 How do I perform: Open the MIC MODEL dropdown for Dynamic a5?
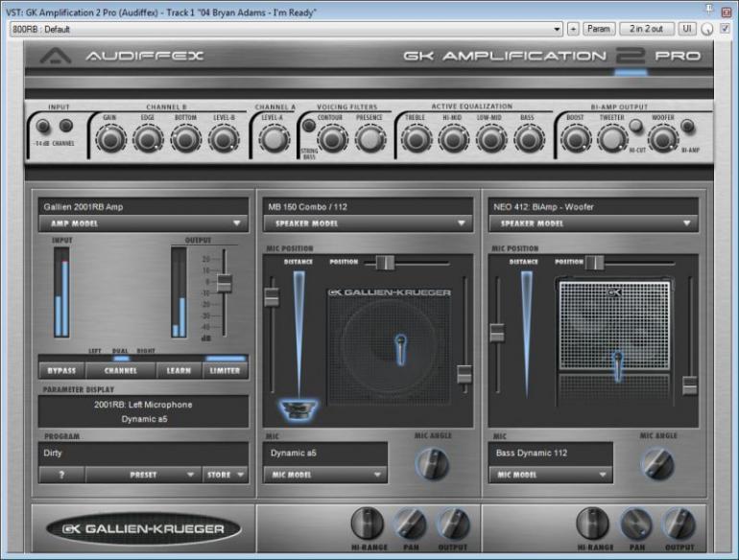click(325, 475)
